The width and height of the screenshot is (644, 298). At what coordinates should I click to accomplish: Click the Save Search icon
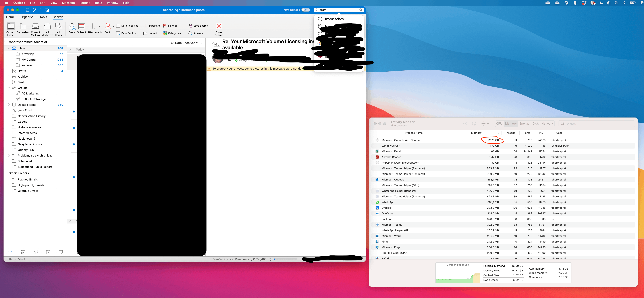point(190,26)
